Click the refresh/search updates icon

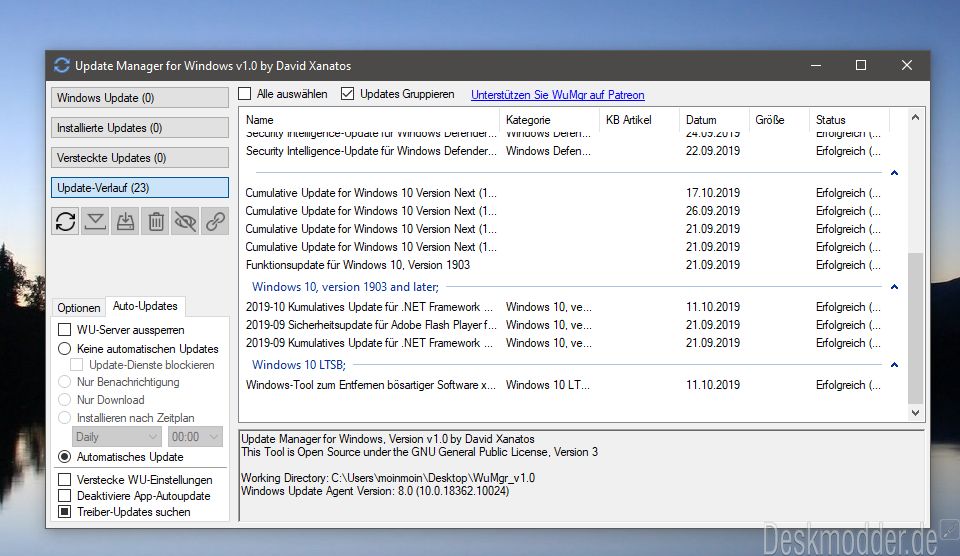coord(66,221)
